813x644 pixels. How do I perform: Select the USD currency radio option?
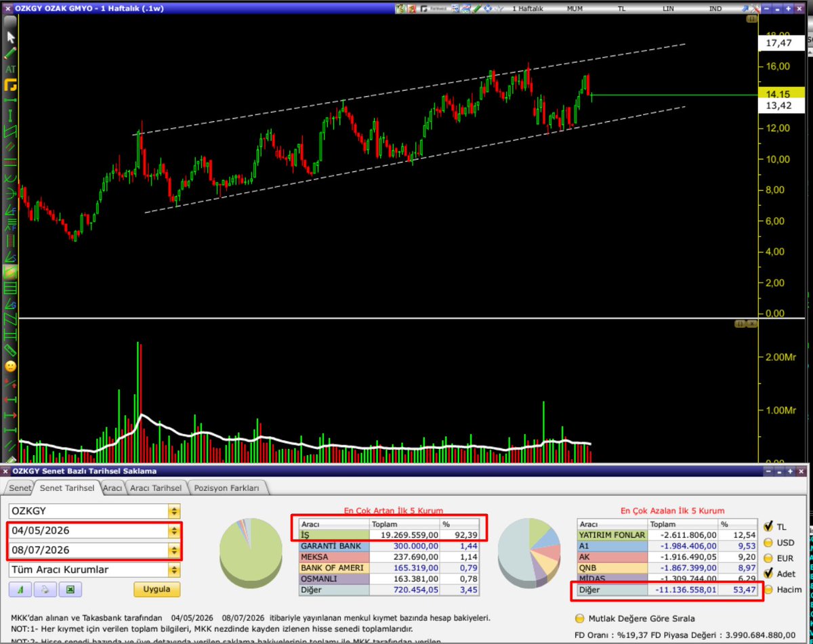click(x=768, y=542)
